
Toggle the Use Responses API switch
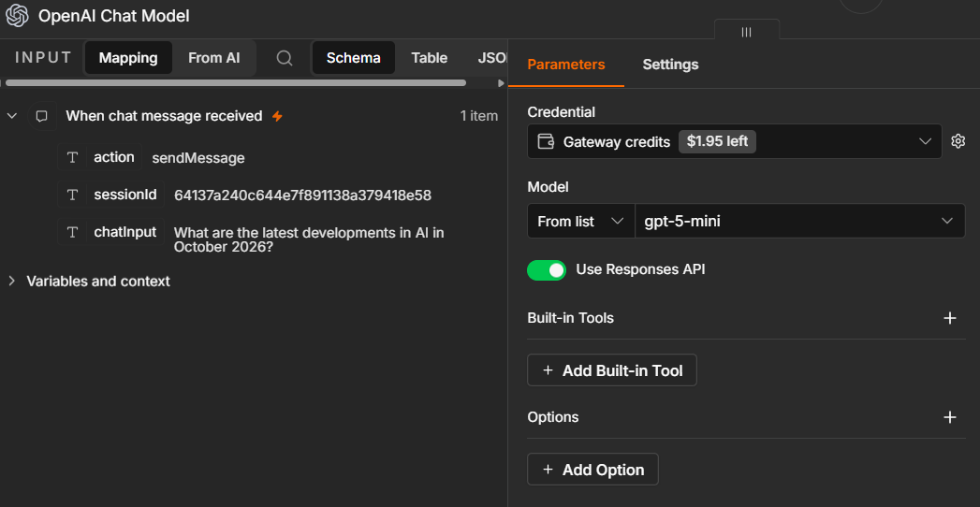tap(547, 270)
